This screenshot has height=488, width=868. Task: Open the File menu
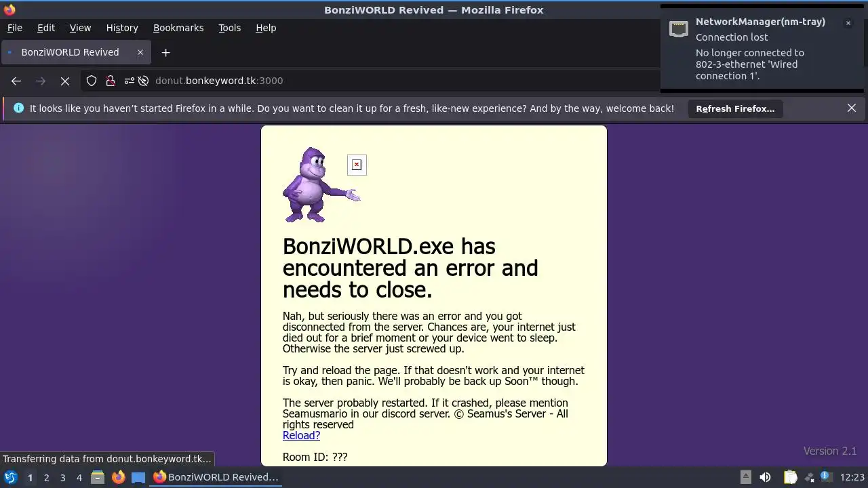(x=14, y=28)
